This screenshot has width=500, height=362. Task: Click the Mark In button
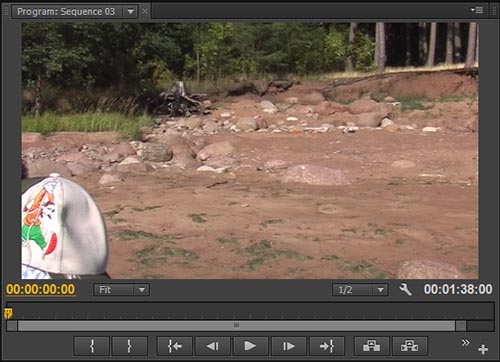[92, 346]
